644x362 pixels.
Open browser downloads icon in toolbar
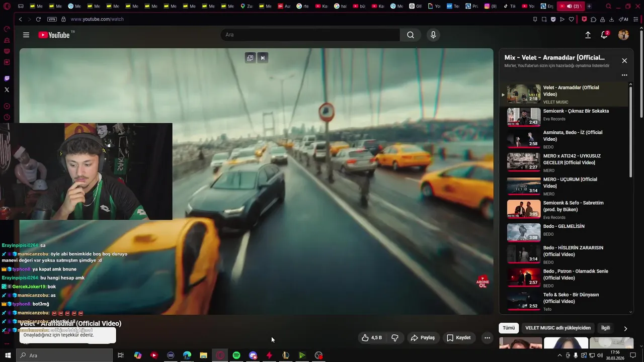(x=611, y=19)
